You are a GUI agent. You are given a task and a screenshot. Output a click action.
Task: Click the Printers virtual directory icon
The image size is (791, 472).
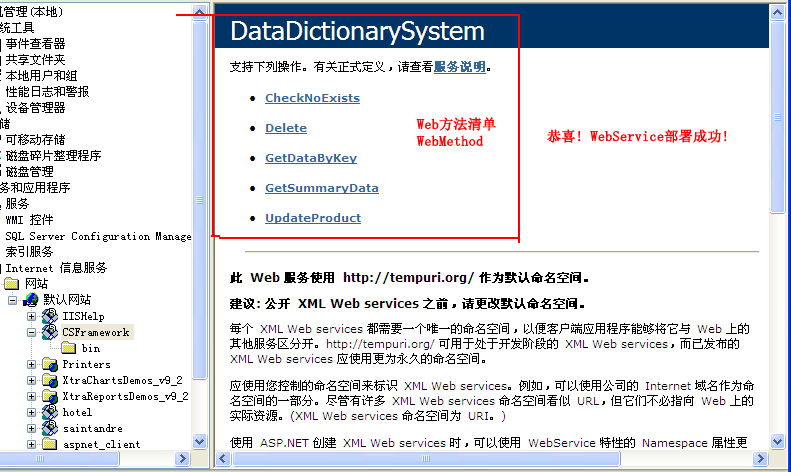(49, 364)
